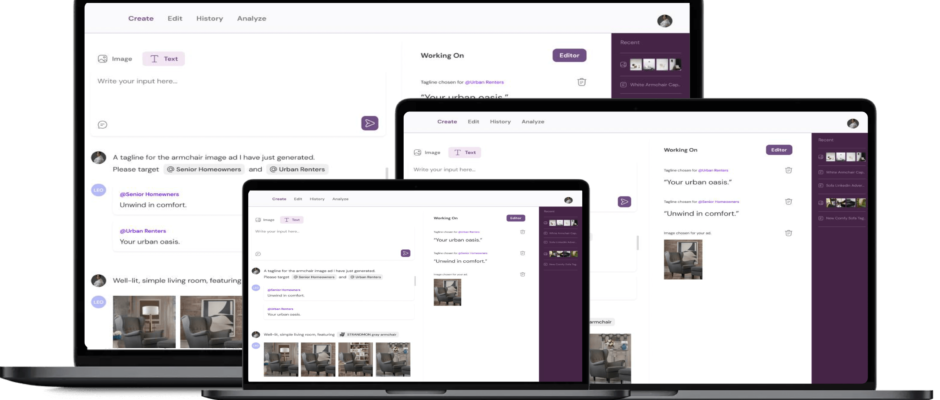Viewport: 940px width, 400px height.
Task: Click Editor button on small front laptop
Action: click(x=516, y=218)
